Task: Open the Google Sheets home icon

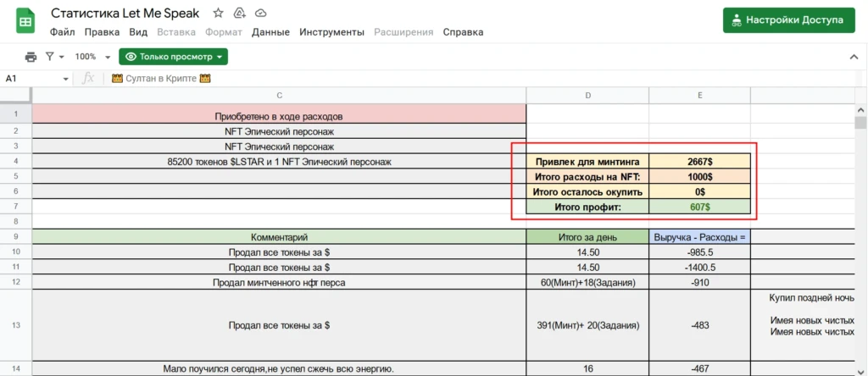Action: (x=25, y=21)
